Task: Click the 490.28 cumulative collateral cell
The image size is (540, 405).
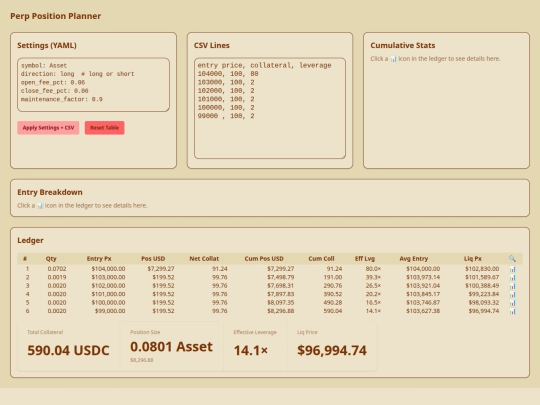Action: point(333,302)
